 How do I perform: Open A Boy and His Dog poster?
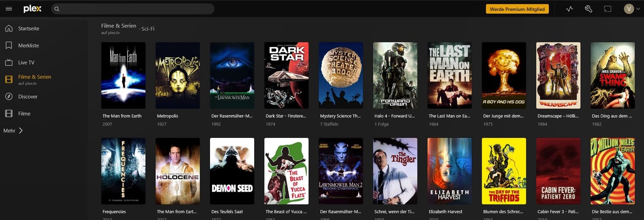point(504,75)
